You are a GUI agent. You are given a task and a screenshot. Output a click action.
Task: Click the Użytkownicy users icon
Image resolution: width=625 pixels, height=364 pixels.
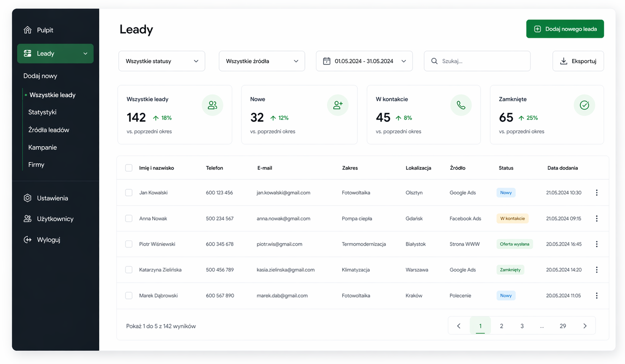pyautogui.click(x=27, y=219)
